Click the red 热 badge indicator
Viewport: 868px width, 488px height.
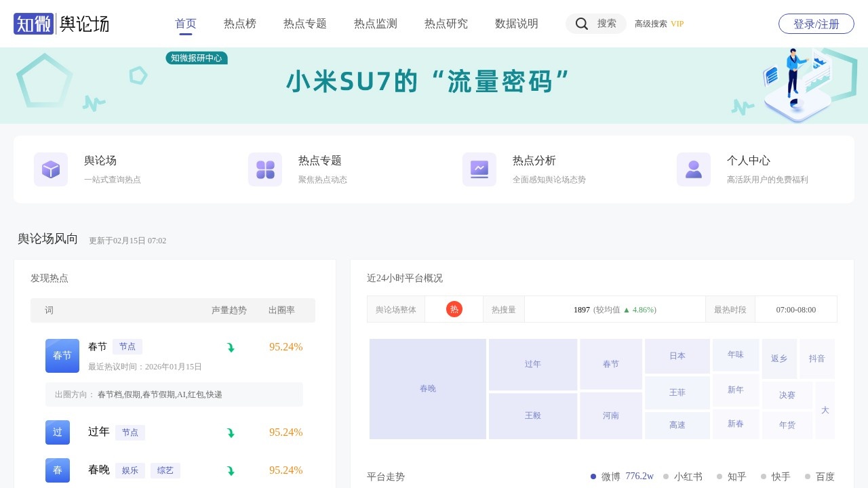point(454,309)
